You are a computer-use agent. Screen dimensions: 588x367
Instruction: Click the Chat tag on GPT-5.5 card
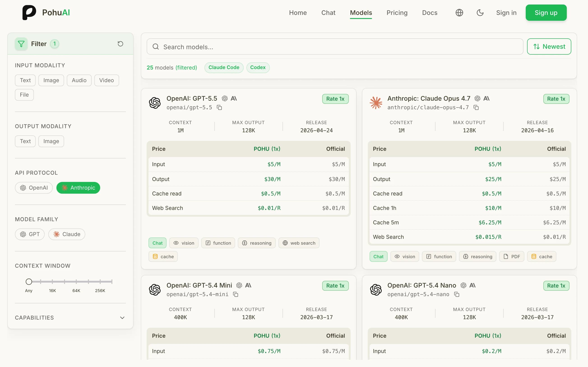157,243
